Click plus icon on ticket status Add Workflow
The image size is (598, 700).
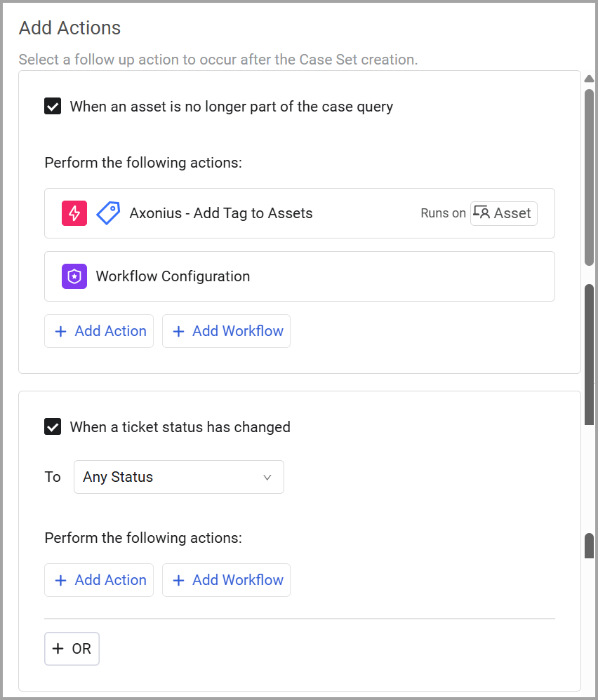point(179,581)
